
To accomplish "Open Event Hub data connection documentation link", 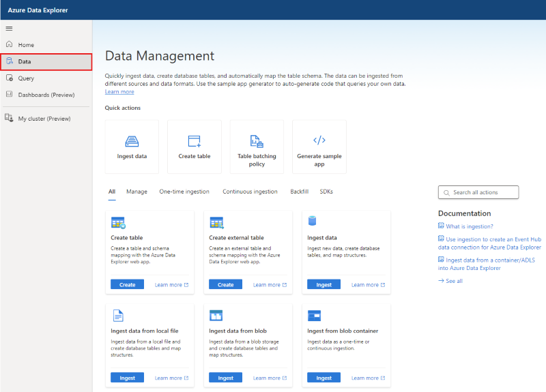I will click(489, 243).
